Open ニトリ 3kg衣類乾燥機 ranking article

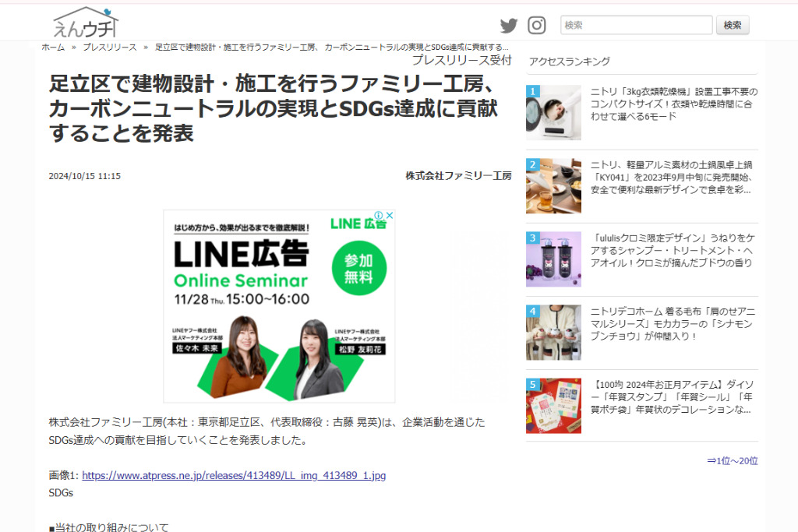click(x=674, y=104)
